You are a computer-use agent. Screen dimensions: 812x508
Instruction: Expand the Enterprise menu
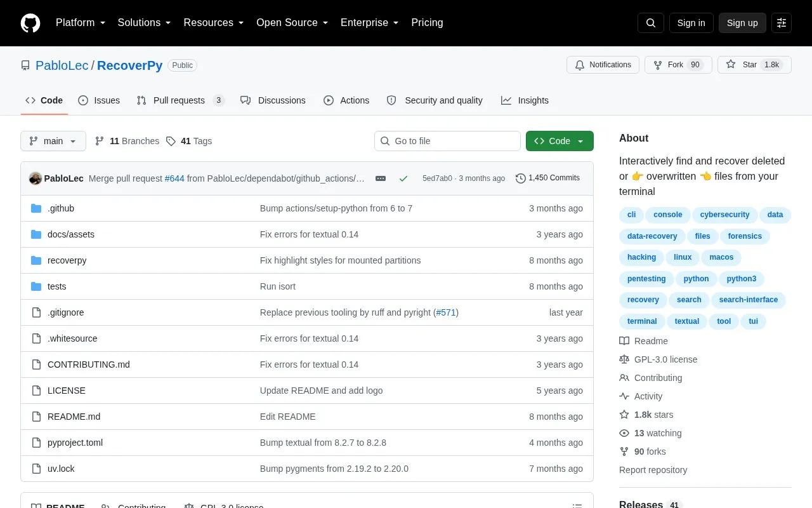point(370,23)
